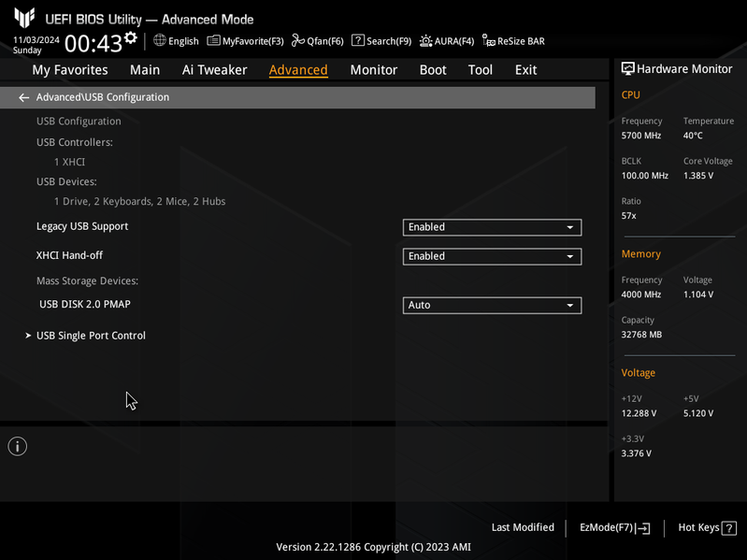The image size is (747, 560).
Task: Click memory voltage value 1.104 V
Action: 698,294
